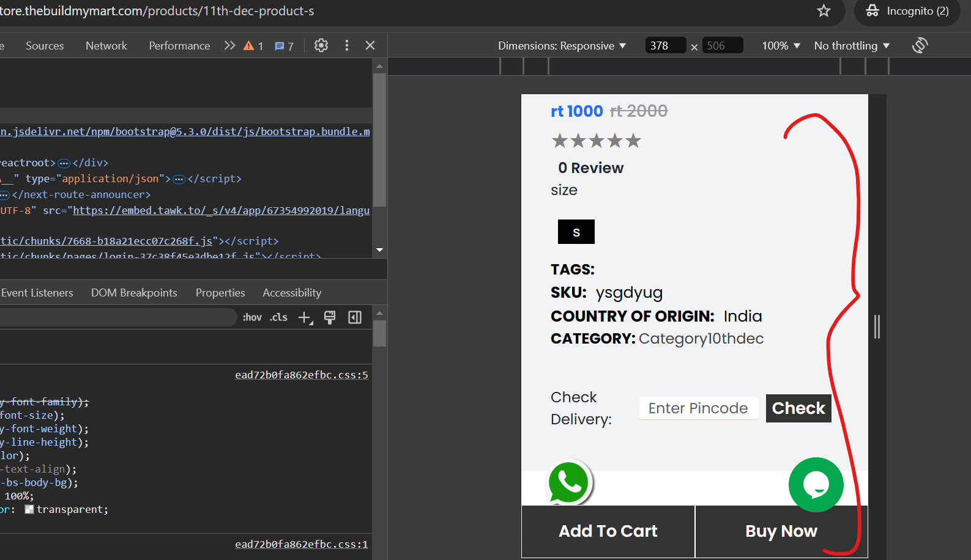Open the WhatsApp chat icon
Image resolution: width=971 pixels, height=560 pixels.
tap(568, 482)
